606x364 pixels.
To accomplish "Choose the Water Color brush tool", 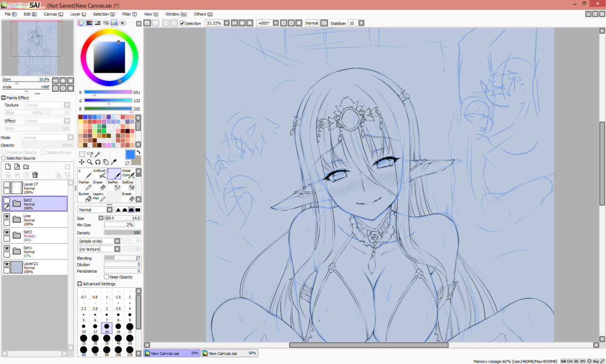I will (x=128, y=174).
